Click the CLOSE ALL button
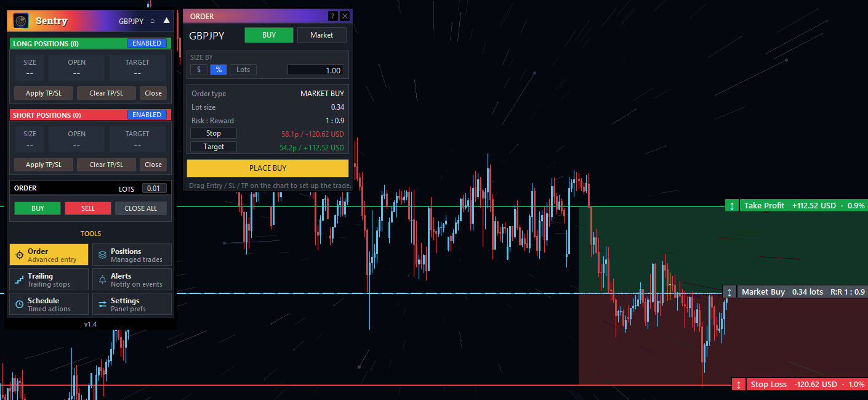Viewport: 868px width, 400px height. (x=140, y=208)
